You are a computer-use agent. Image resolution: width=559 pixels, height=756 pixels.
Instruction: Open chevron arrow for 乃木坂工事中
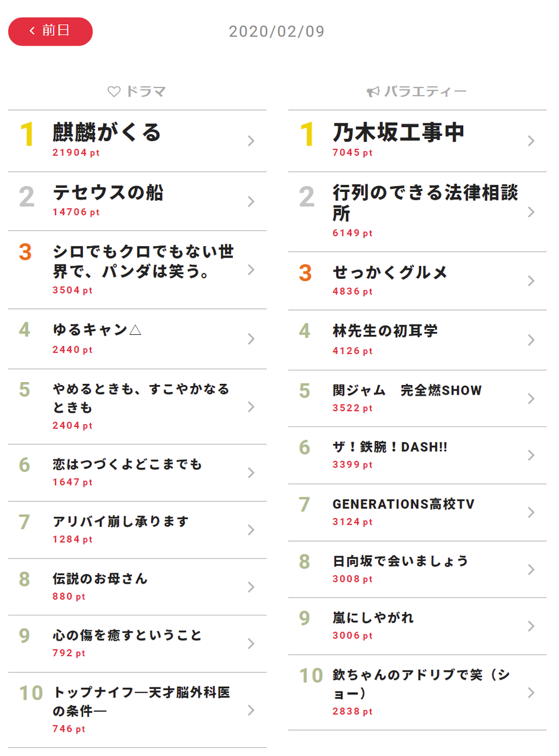pos(531,141)
